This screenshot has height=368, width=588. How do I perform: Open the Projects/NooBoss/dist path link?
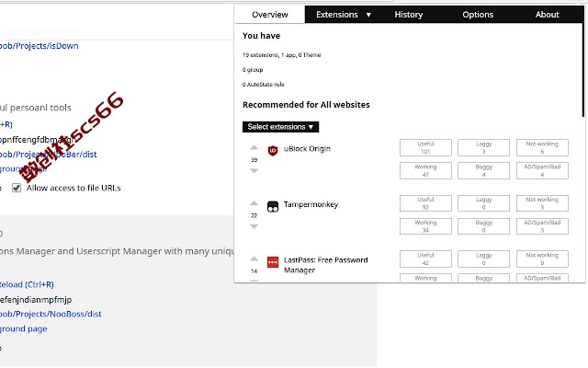pos(51,314)
